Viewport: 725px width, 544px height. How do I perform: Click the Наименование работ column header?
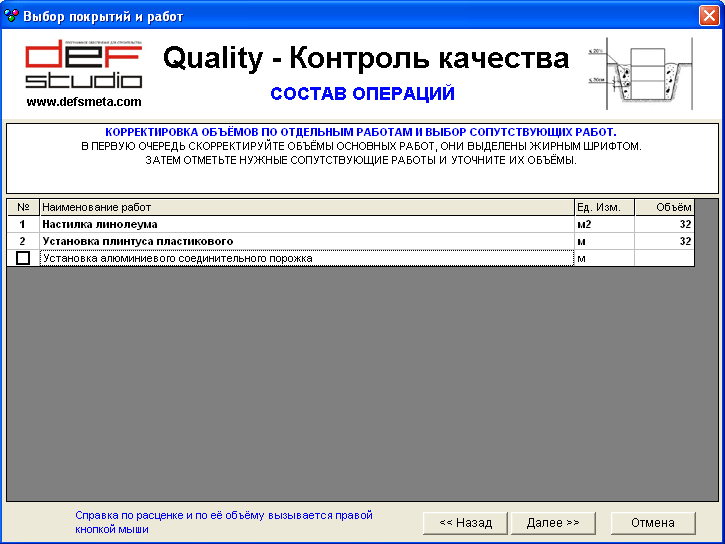click(306, 207)
